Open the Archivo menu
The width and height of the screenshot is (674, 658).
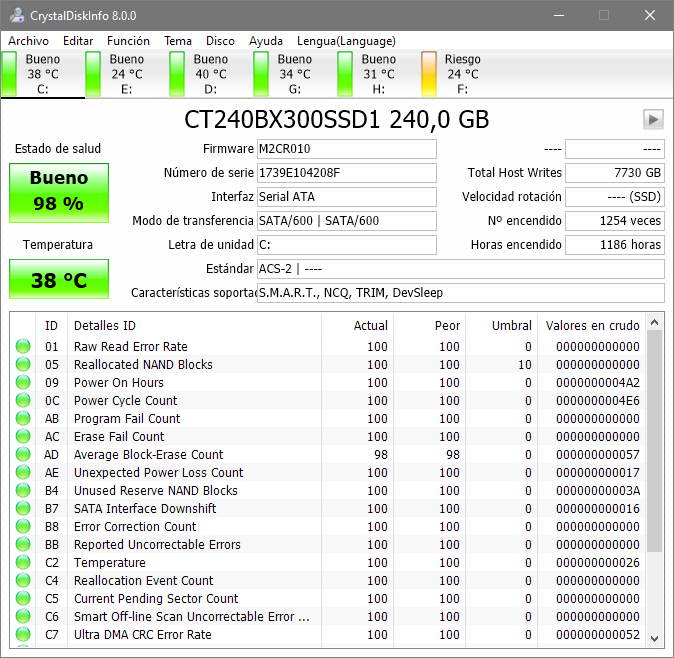[x=28, y=41]
